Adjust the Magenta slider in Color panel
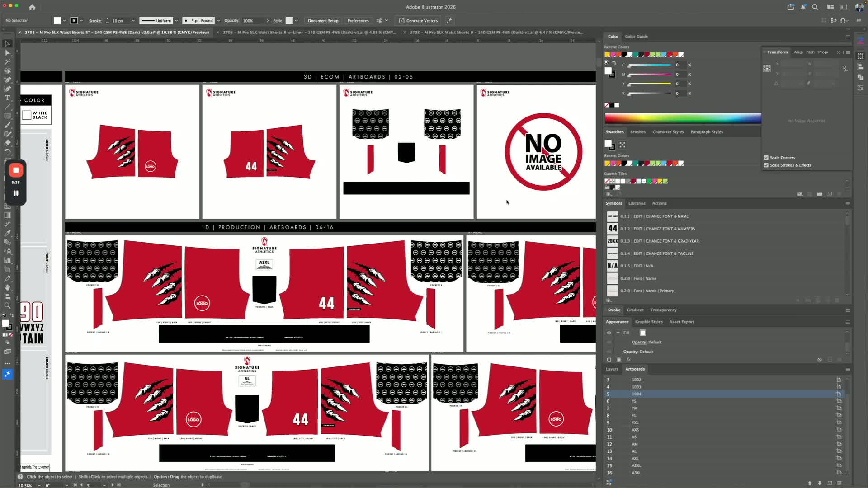 (649, 75)
